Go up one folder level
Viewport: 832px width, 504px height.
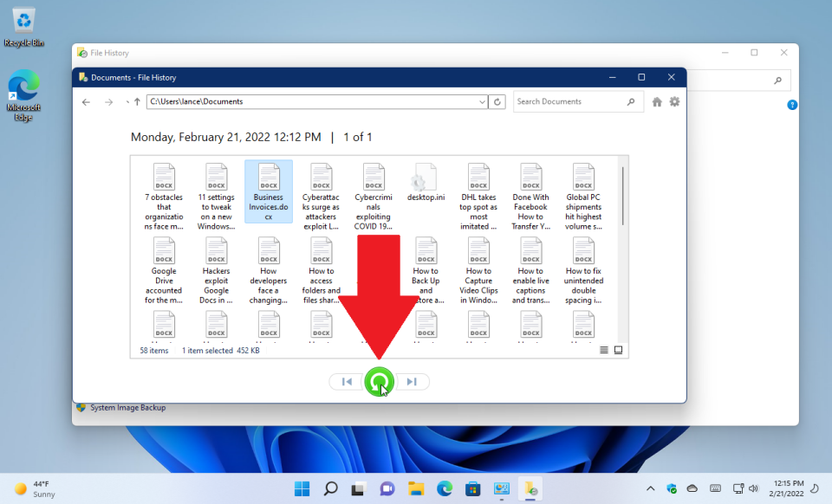[137, 102]
